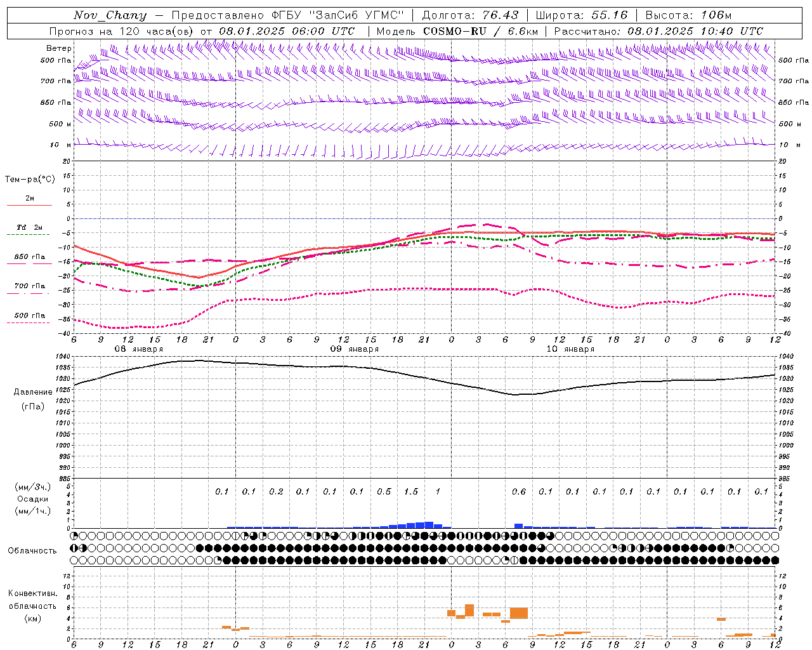Click the station name Nov_Chany in header
Screen dimensions: 812x650
[x=110, y=15]
